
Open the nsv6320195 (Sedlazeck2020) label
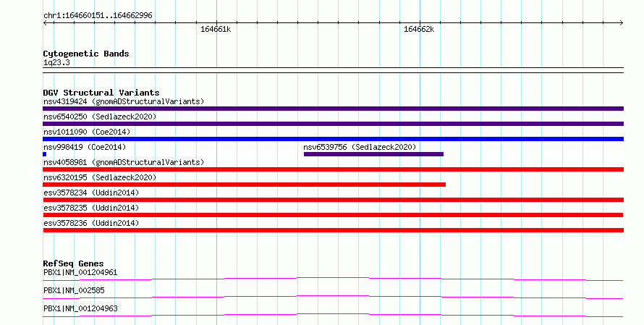click(x=100, y=177)
